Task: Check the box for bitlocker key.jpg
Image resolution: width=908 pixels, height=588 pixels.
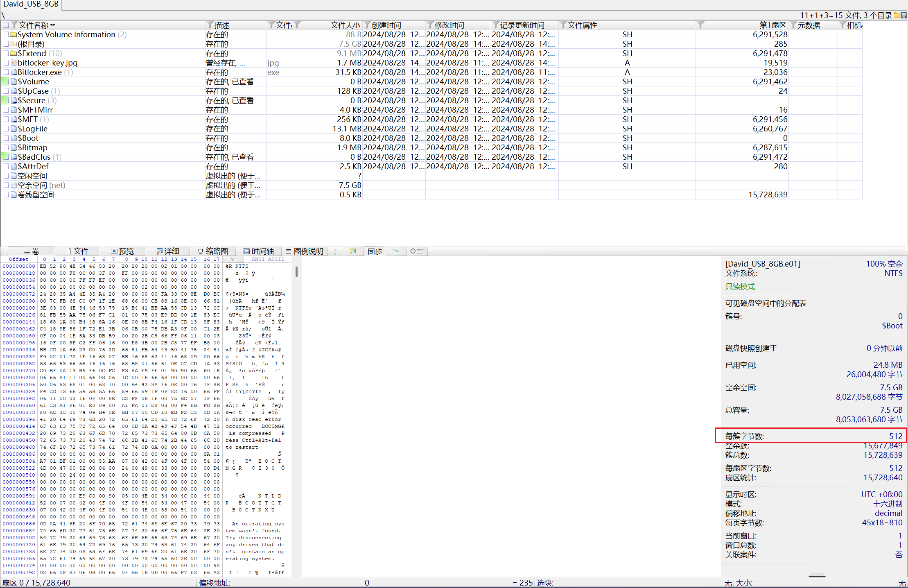Action: (x=6, y=63)
